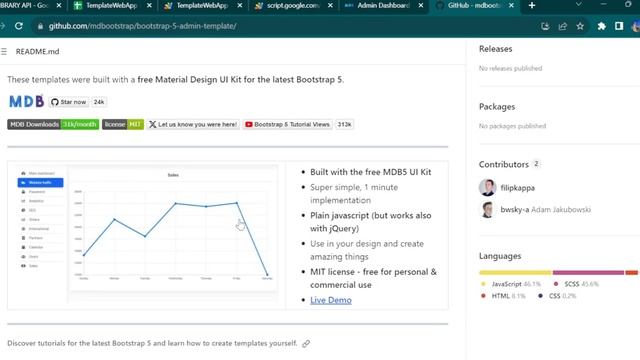640x360 pixels.
Task: Open bwsky-a Adam Jakubowski profile link
Action: [x=545, y=209]
